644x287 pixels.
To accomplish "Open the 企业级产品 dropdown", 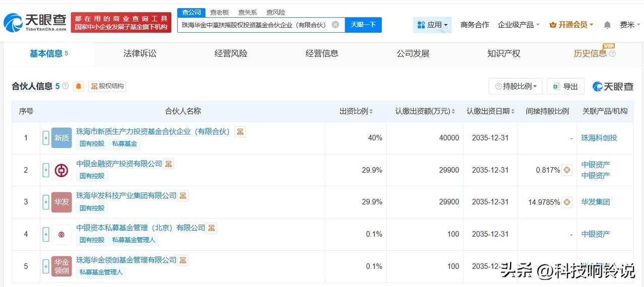I will click(519, 25).
